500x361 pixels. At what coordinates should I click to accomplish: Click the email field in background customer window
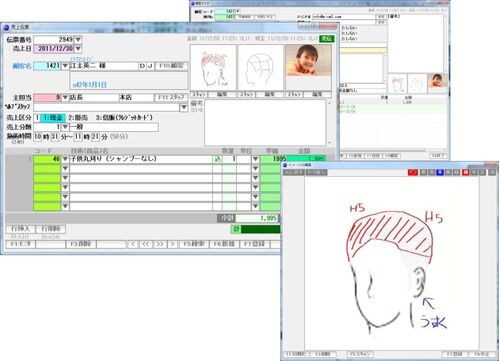(343, 16)
